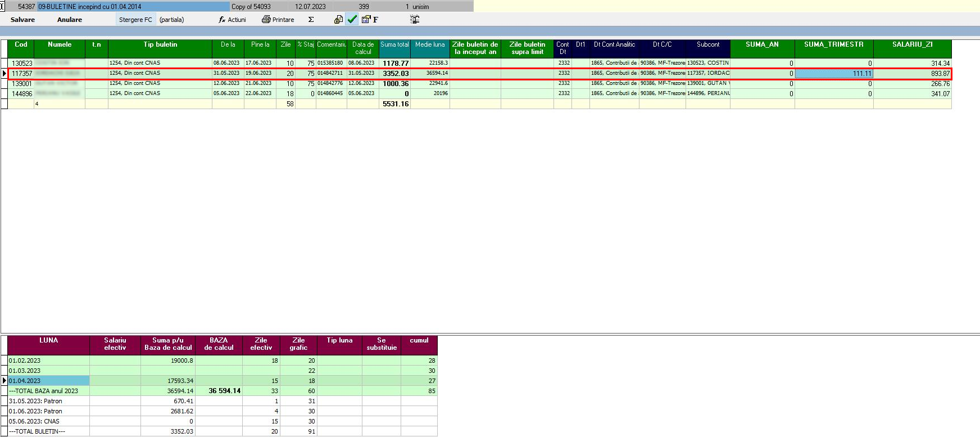Open the fx Actiuni menu
This screenshot has height=437, width=980.
coord(232,20)
